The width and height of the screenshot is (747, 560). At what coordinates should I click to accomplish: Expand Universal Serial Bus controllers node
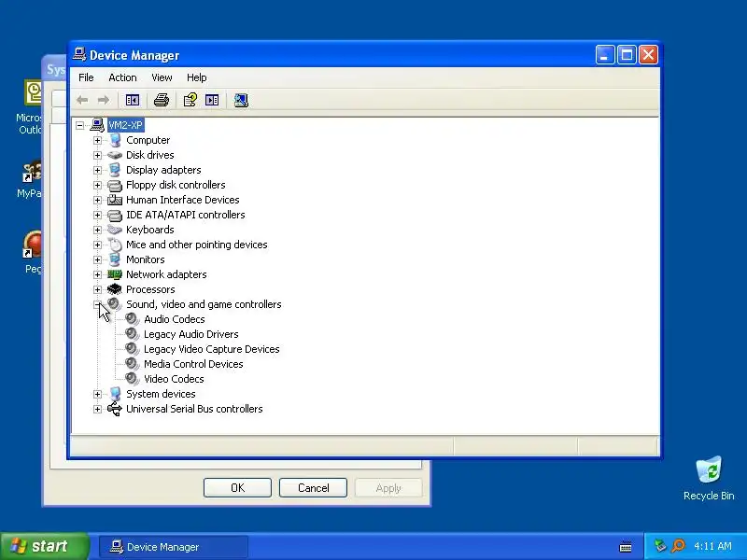[98, 409]
